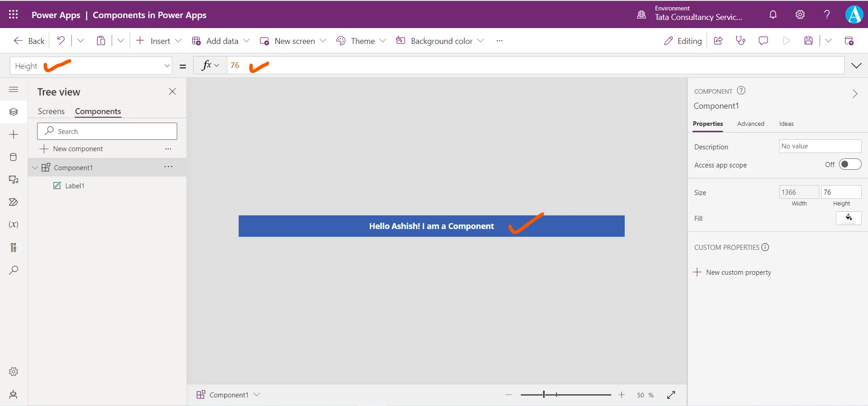Open the Settings gear in header
Viewport: 868px width, 406px height.
pyautogui.click(x=800, y=14)
